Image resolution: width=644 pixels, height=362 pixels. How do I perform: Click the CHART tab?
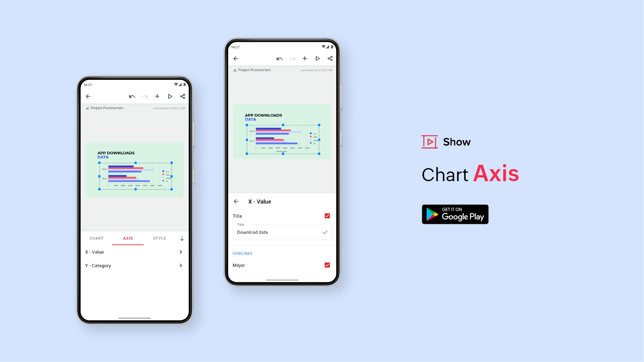(x=96, y=238)
